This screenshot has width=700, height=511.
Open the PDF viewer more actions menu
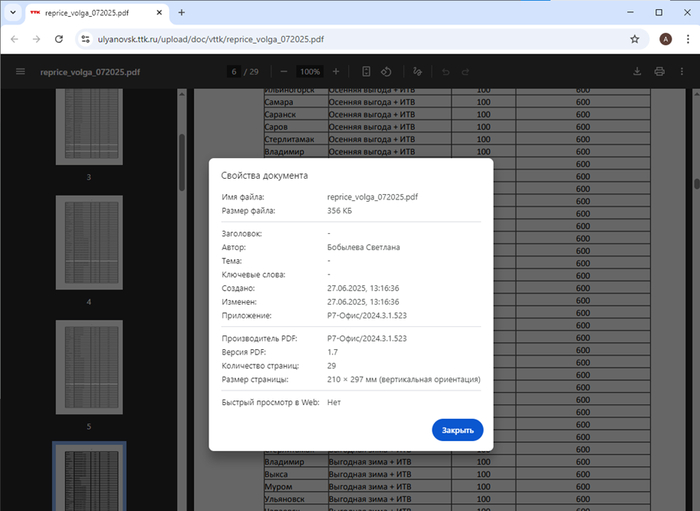(681, 72)
